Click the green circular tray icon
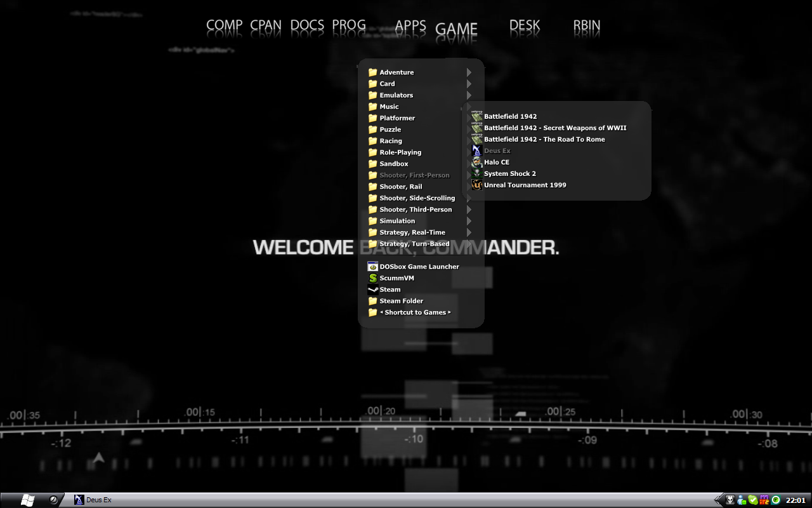Image resolution: width=812 pixels, height=508 pixels. click(775, 500)
